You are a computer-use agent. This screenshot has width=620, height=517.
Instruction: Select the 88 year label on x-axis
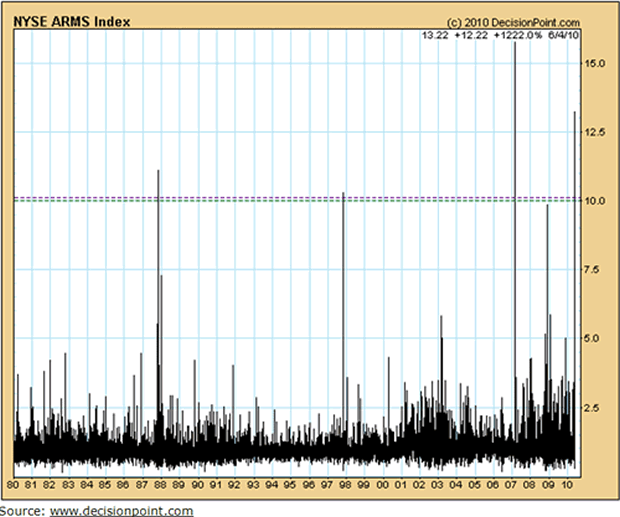tap(161, 485)
